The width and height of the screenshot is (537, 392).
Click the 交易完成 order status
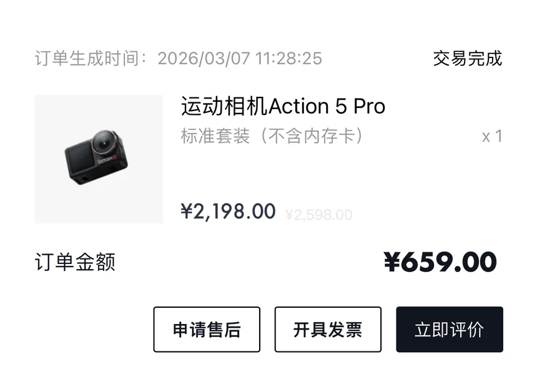(x=467, y=59)
